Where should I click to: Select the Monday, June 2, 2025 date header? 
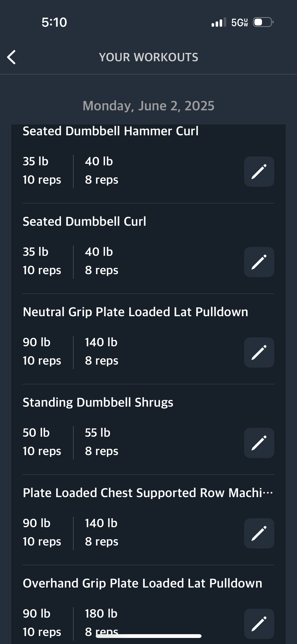(149, 106)
